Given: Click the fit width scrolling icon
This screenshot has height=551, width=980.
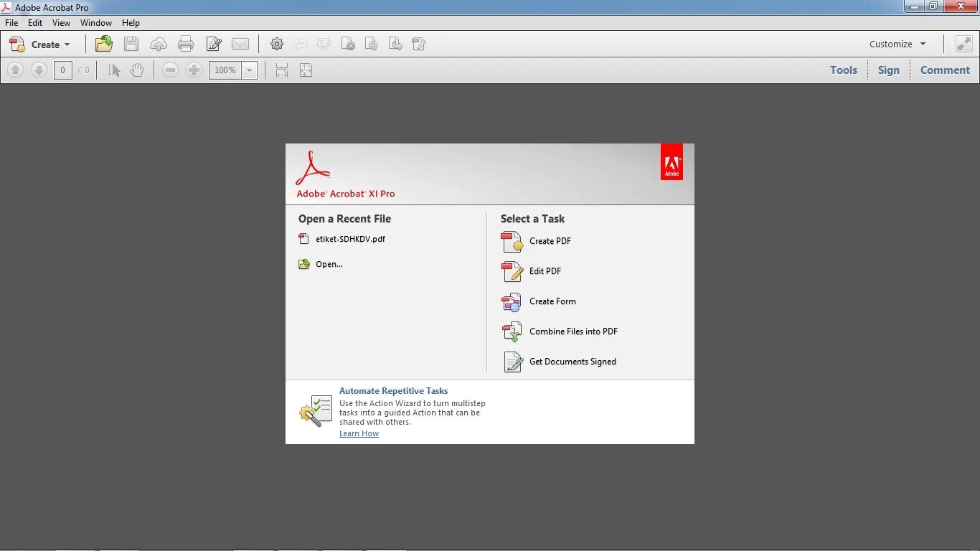Looking at the screenshot, I should click(282, 70).
